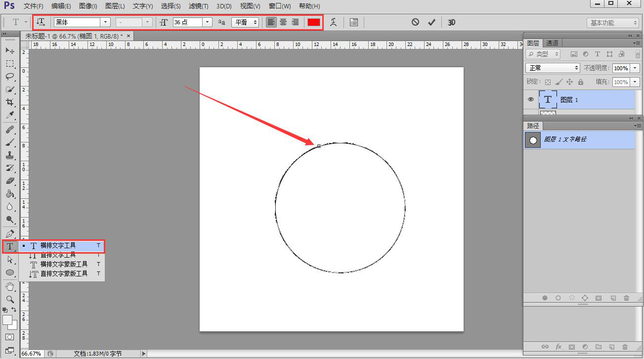Click the 3D text button
This screenshot has width=644, height=359.
coord(451,22)
